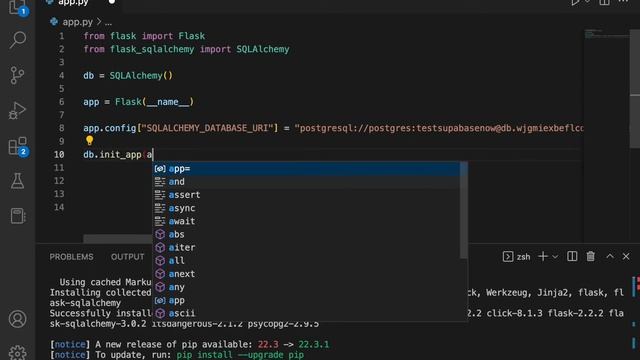Open the Run and Debug view
The height and width of the screenshot is (360, 640).
point(17,110)
